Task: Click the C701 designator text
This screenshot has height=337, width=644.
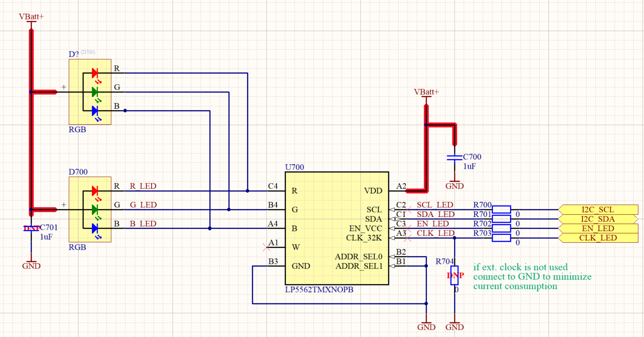Action: (48, 228)
